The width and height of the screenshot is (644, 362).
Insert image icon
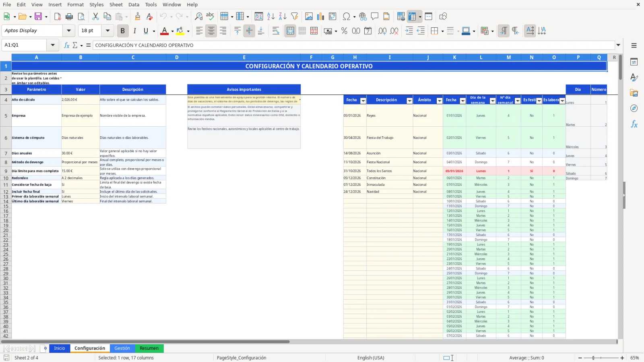click(x=309, y=16)
